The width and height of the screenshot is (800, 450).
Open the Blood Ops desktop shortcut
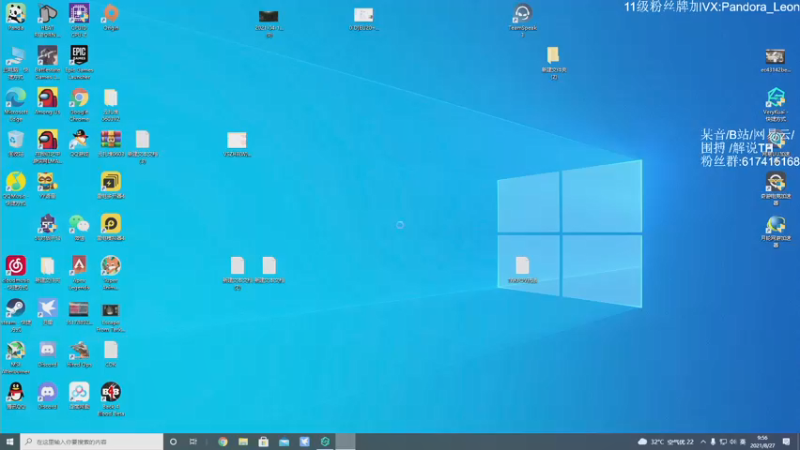click(79, 354)
